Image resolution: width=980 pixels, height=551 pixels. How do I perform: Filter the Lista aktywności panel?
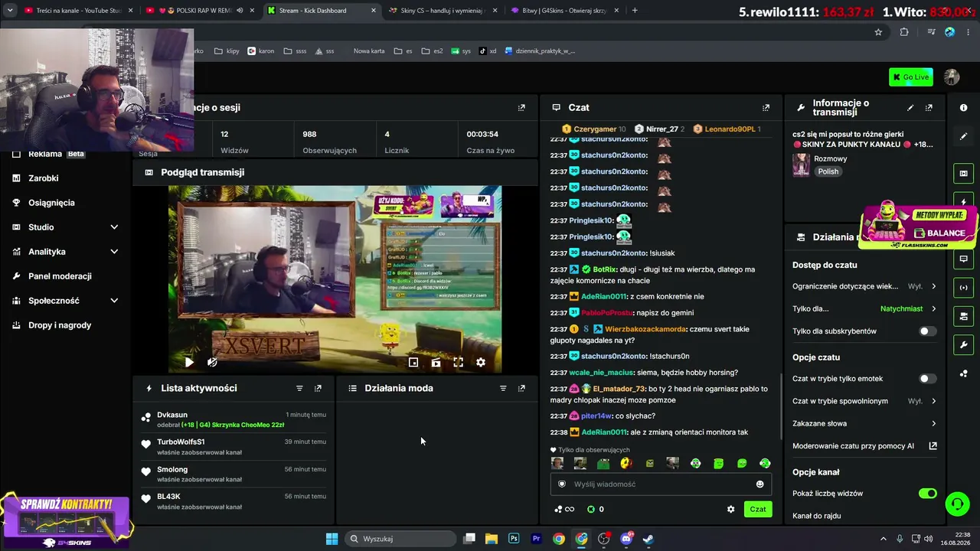click(x=299, y=388)
